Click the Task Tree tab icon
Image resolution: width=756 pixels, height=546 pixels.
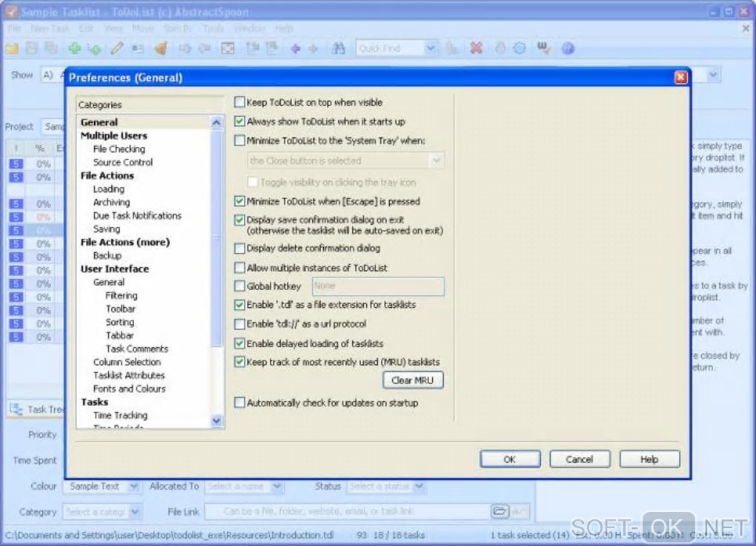pos(16,409)
